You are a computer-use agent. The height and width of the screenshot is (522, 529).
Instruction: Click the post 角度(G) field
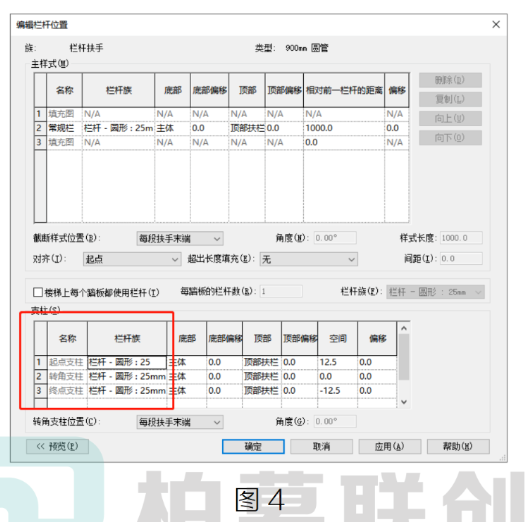[x=335, y=421]
